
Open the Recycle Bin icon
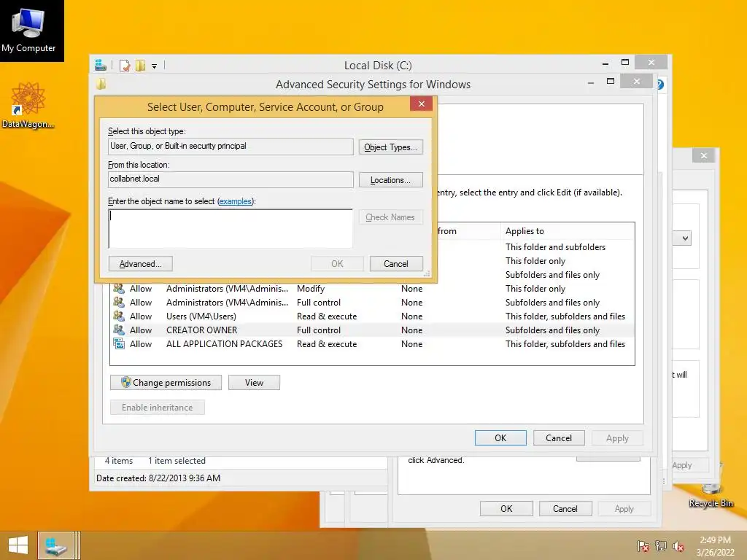711,495
